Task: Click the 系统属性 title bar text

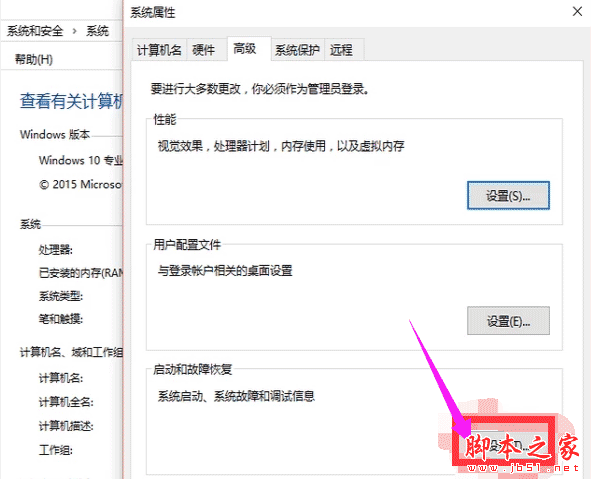Action: point(153,12)
